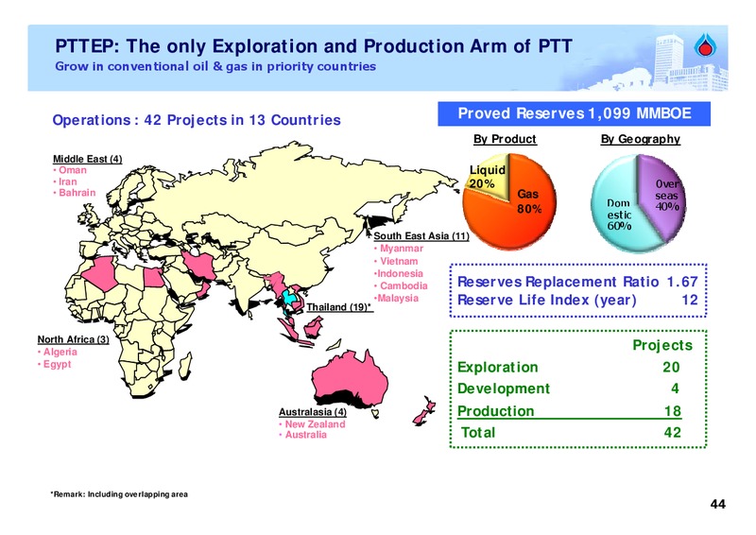Viewport: 756px width, 535px height.
Task: Click the slide page number 44
Action: click(717, 504)
